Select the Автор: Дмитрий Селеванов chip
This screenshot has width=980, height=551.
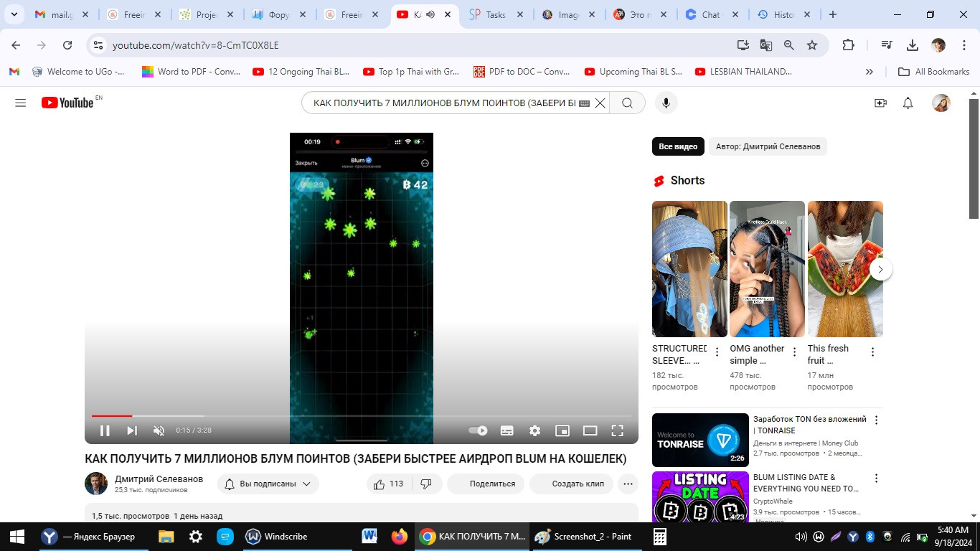click(768, 146)
